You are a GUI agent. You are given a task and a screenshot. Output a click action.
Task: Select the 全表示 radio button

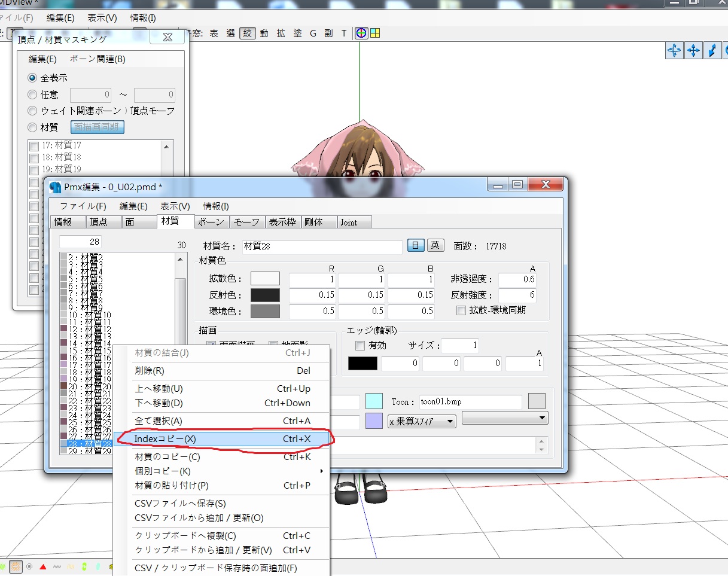click(x=32, y=78)
